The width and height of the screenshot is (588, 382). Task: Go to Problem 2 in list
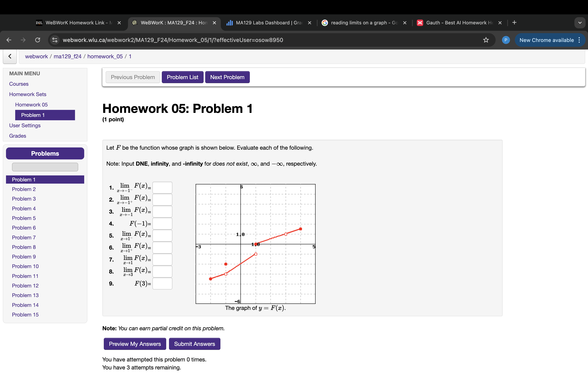pyautogui.click(x=24, y=189)
